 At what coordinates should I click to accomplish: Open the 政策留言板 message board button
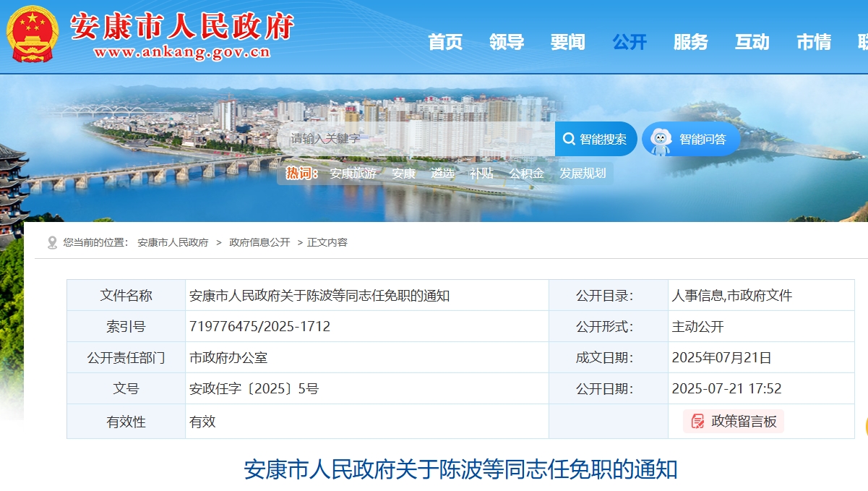click(734, 421)
